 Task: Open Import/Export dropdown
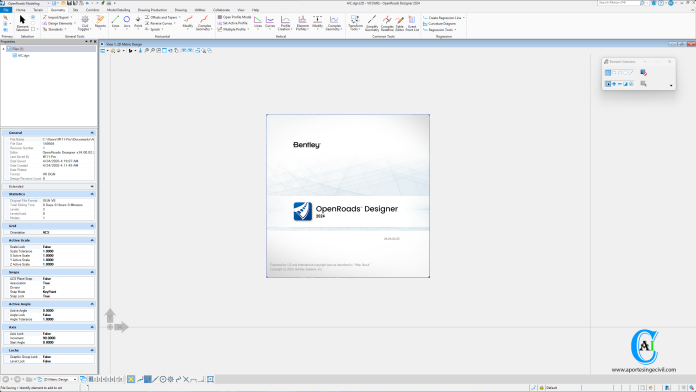(57, 17)
